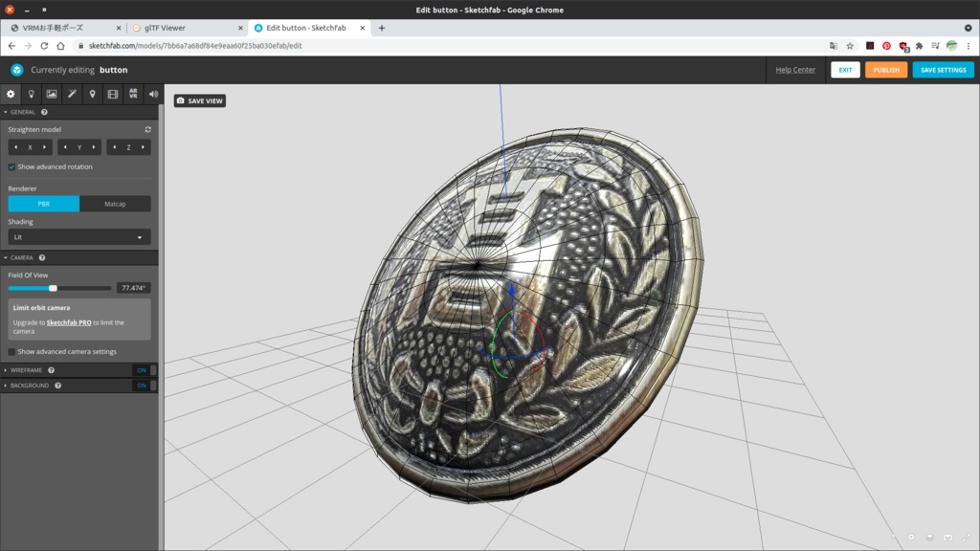980x551 pixels.
Task: Toggle the Background ON switch
Action: click(145, 386)
